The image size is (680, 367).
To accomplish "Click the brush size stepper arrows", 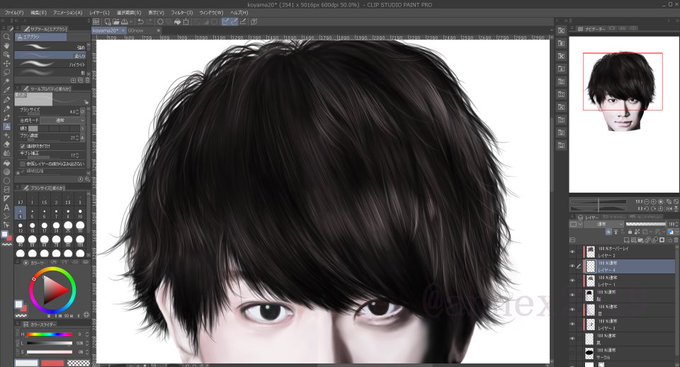I will (78, 112).
